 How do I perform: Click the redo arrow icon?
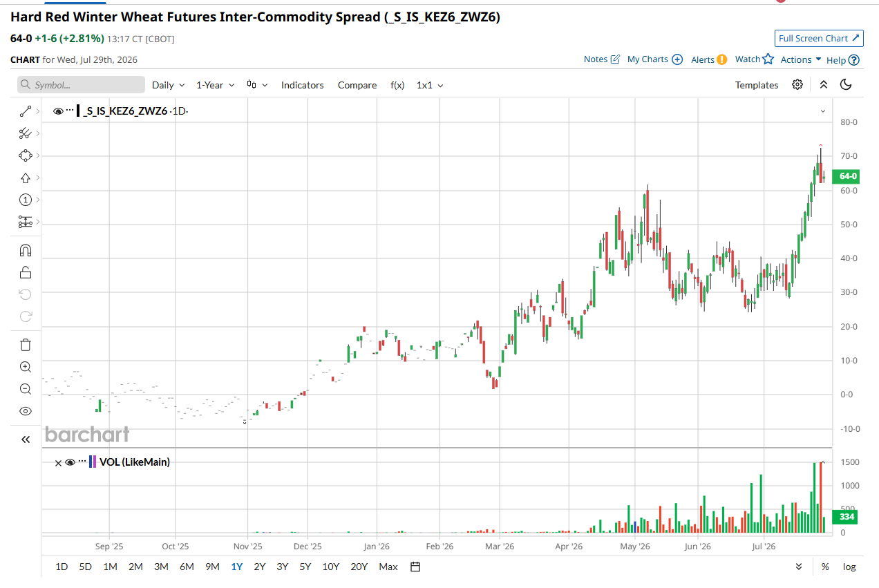26,316
